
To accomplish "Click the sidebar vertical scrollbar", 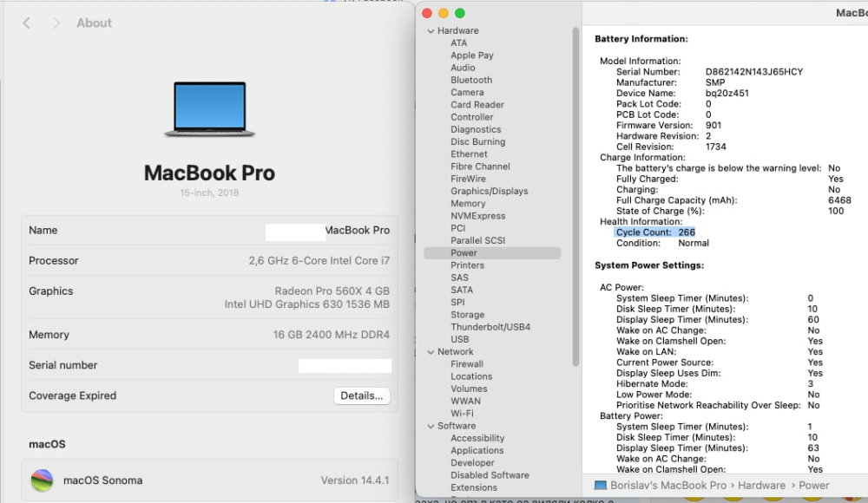I will [x=575, y=191].
